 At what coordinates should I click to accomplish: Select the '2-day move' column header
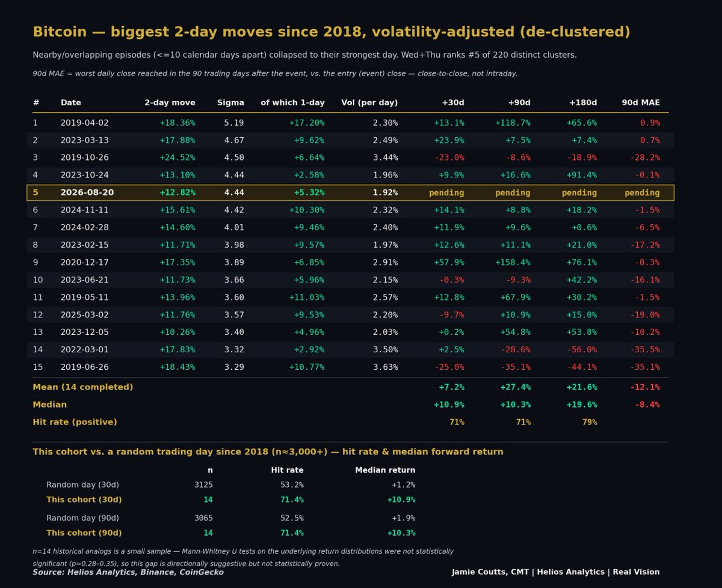tap(170, 103)
